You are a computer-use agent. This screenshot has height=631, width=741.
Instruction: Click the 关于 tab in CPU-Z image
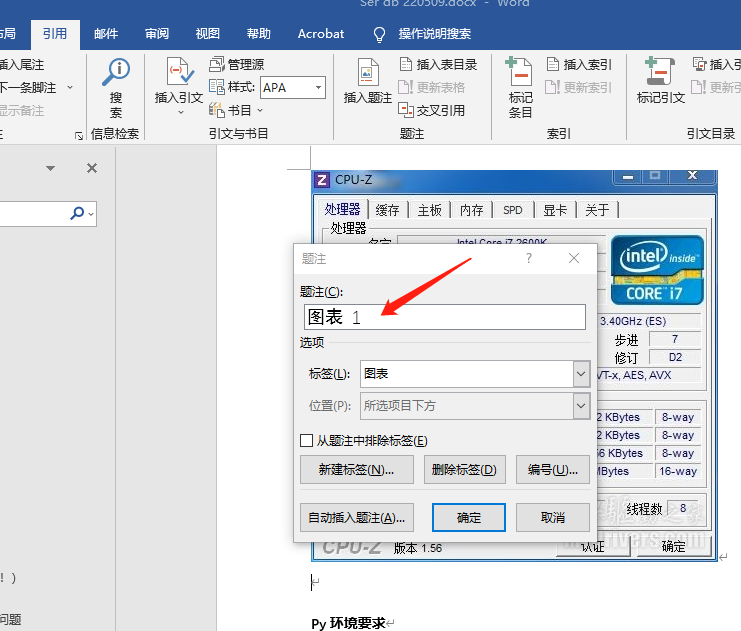pos(597,210)
